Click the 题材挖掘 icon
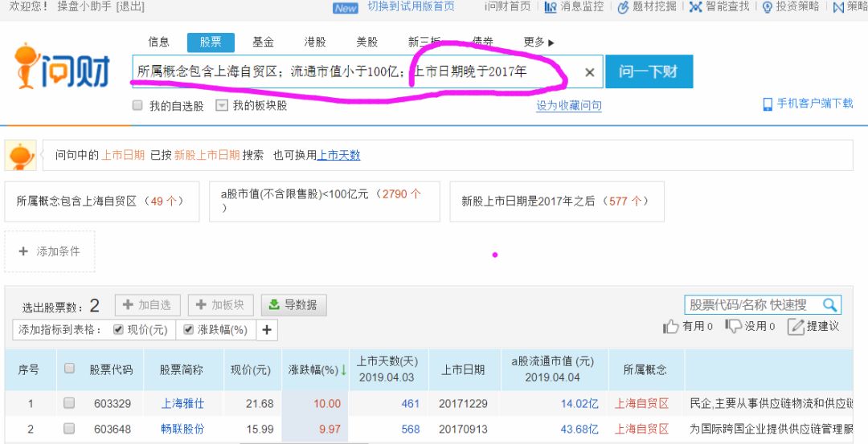 tap(624, 6)
